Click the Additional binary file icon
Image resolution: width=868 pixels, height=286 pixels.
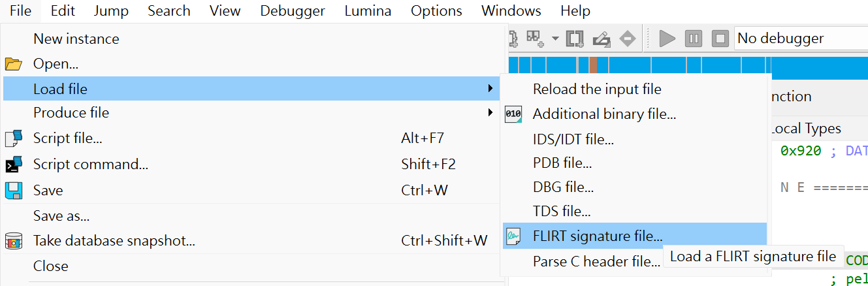coord(514,114)
